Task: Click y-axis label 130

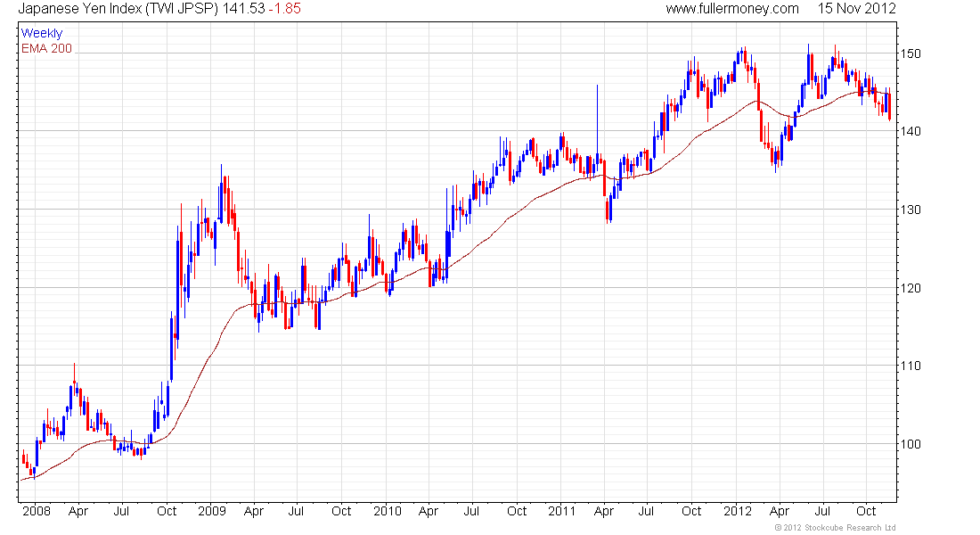Action: (911, 210)
